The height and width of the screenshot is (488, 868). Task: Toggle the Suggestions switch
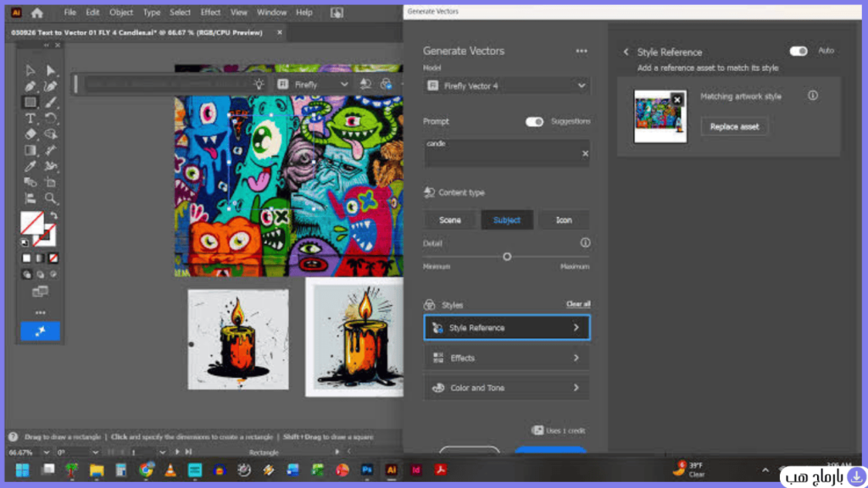534,122
